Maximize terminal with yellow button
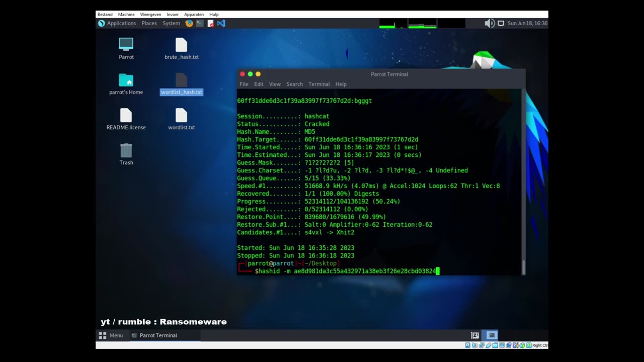 point(258,74)
